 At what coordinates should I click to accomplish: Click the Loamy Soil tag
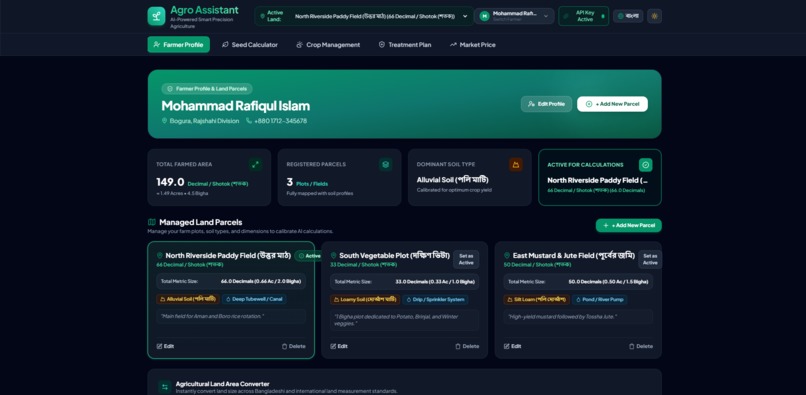click(x=365, y=299)
